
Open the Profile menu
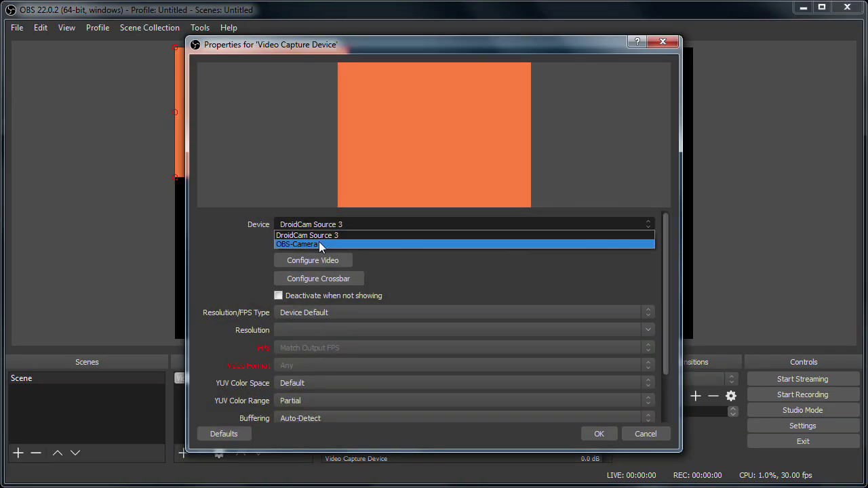(98, 28)
